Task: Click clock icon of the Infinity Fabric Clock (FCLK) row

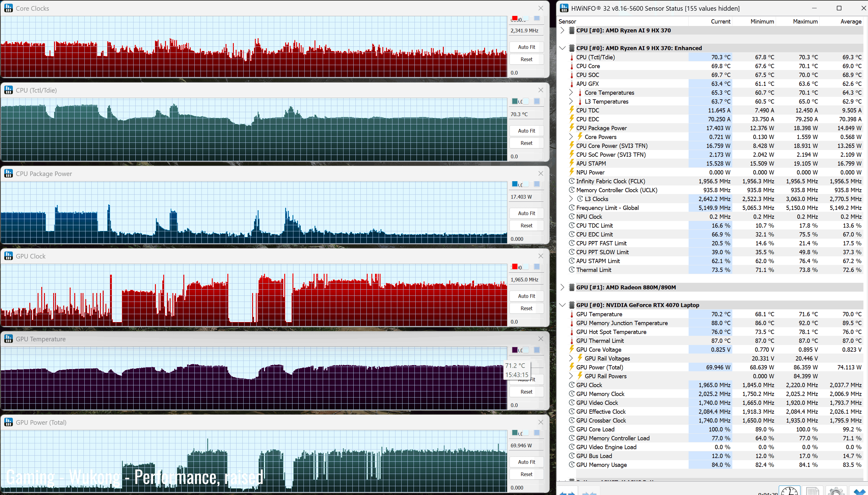Action: click(572, 181)
